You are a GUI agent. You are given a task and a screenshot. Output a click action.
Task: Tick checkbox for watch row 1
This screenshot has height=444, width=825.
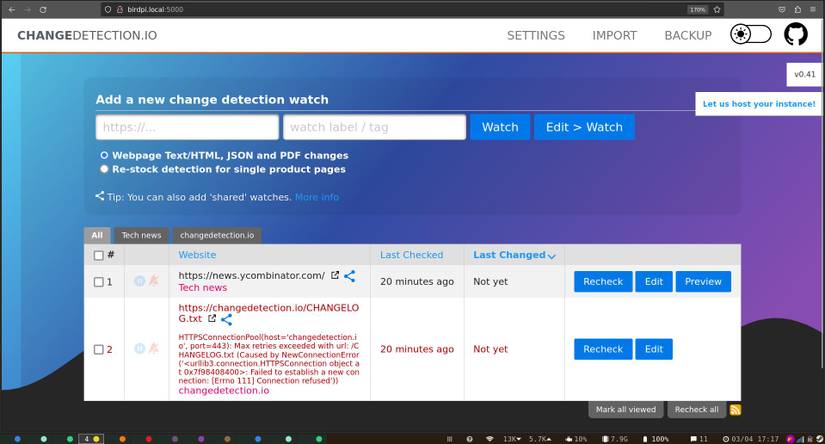98,282
